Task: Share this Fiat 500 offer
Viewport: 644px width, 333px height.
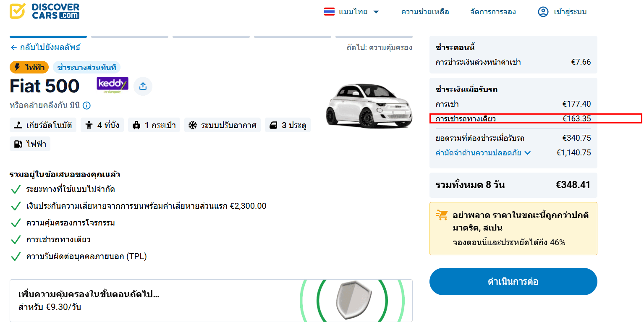Action: [143, 86]
